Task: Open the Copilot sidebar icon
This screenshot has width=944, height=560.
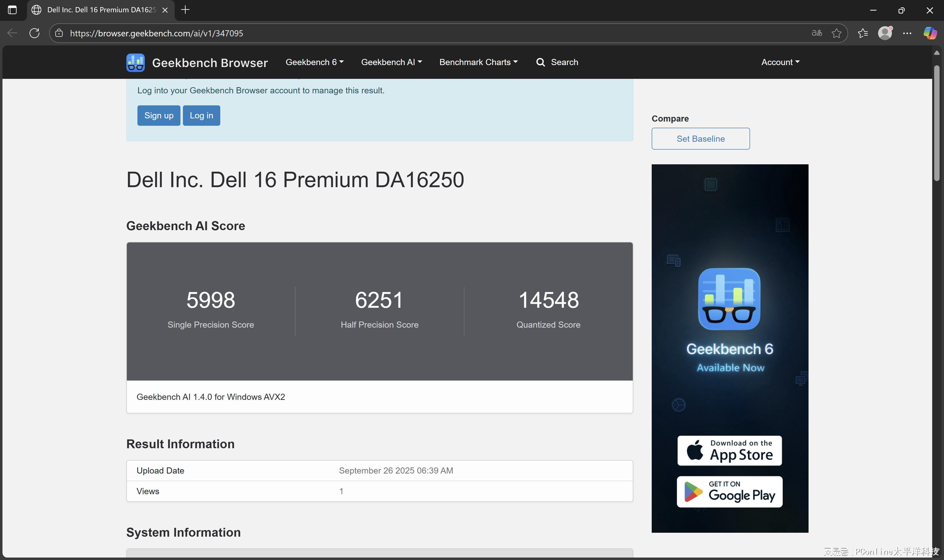Action: pos(930,33)
